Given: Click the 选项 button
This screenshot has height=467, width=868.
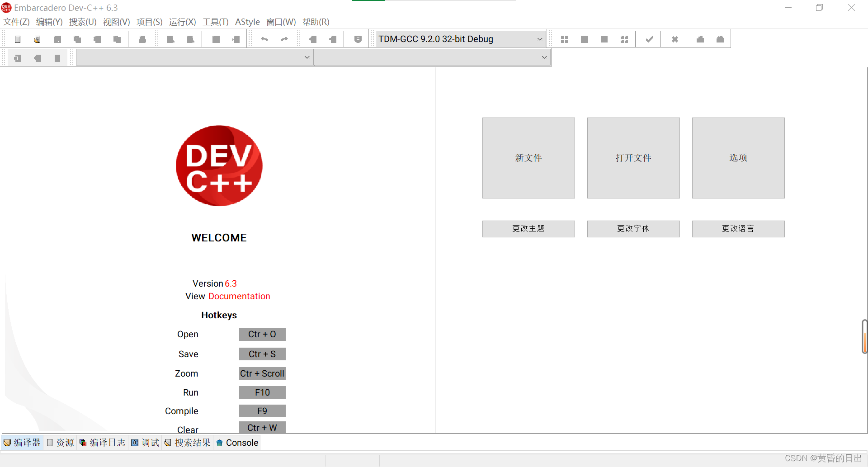Looking at the screenshot, I should point(738,158).
